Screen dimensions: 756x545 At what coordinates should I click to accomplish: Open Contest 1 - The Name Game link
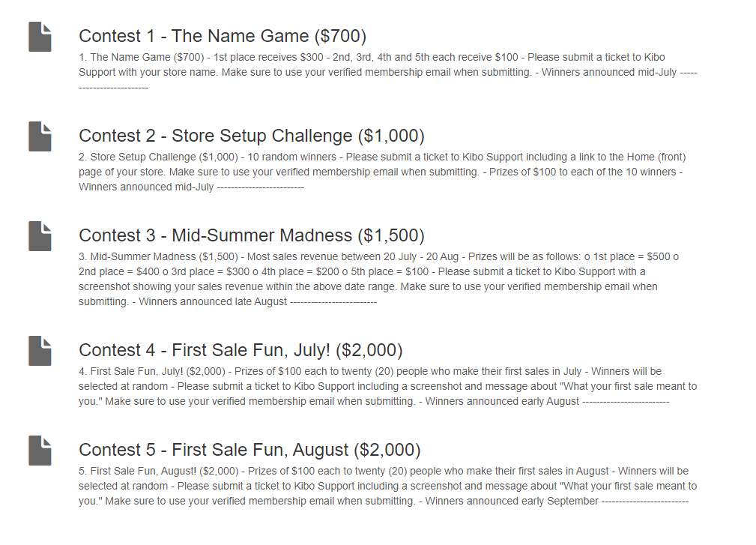click(x=223, y=36)
